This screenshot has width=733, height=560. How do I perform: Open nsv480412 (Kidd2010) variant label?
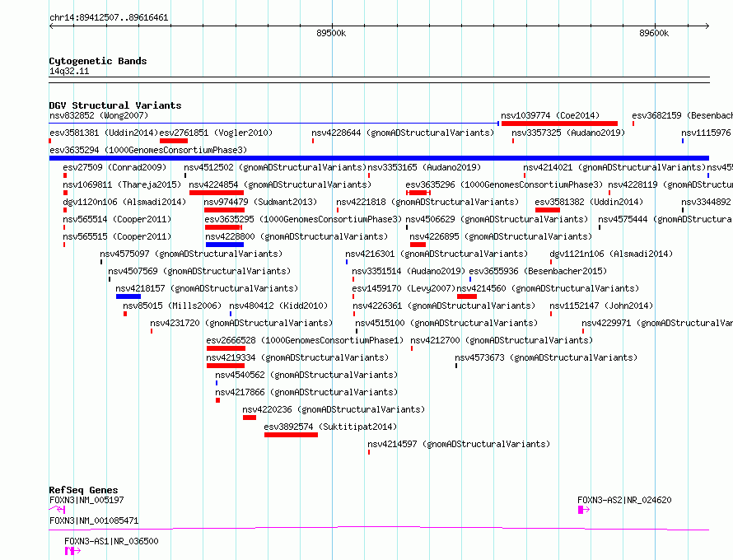278,306
